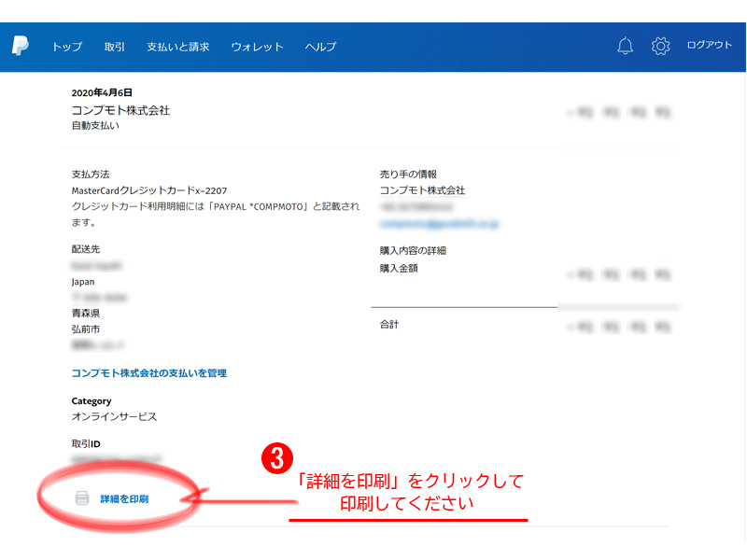Select the オンラインサービス text
The width and height of the screenshot is (747, 560).
[114, 416]
